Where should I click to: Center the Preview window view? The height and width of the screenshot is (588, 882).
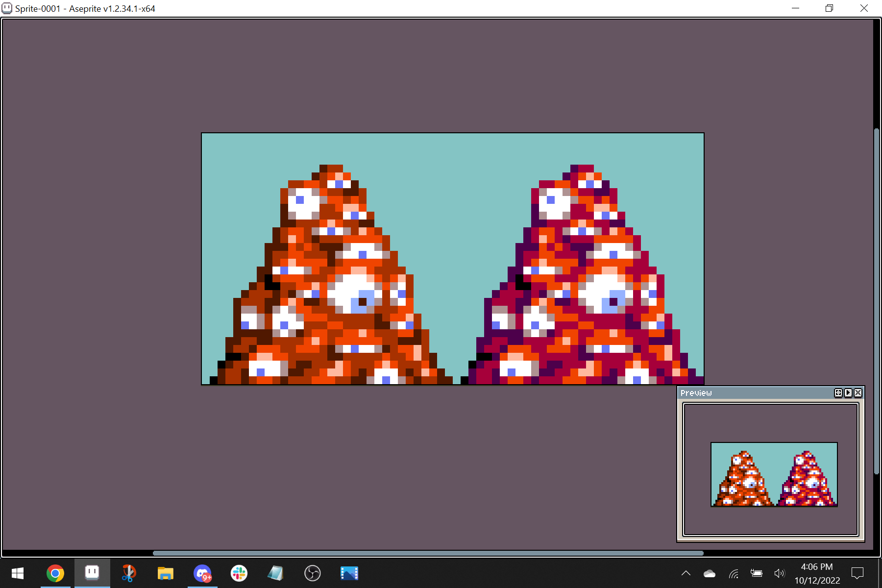pyautogui.click(x=838, y=393)
